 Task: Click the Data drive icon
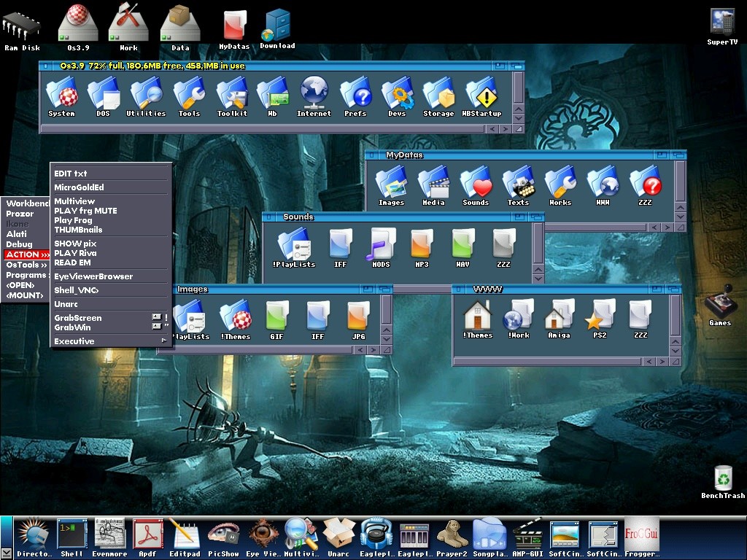(x=180, y=28)
